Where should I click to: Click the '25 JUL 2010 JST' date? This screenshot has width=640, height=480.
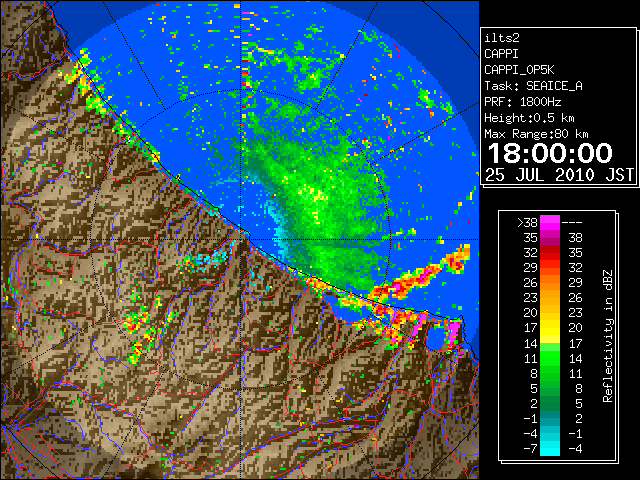pyautogui.click(x=560, y=175)
